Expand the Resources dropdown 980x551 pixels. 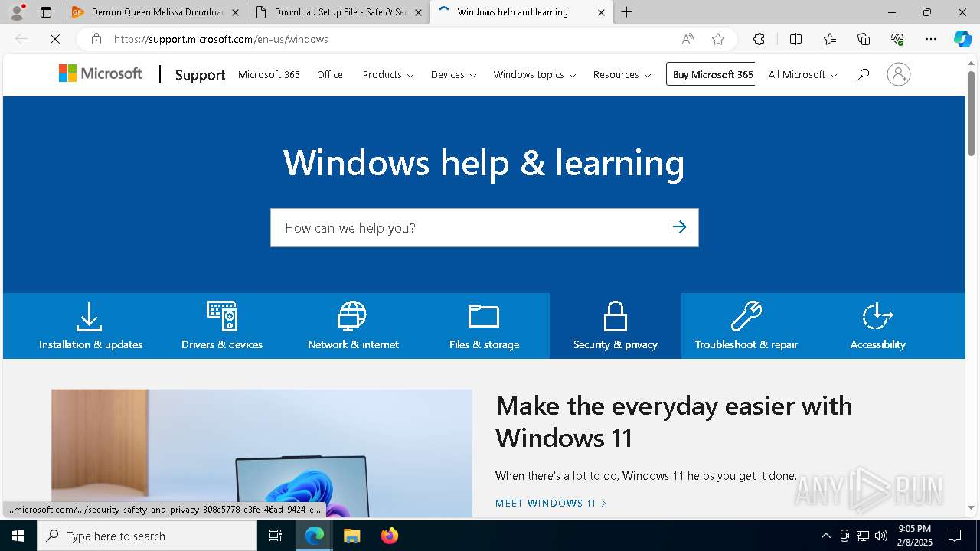click(x=622, y=74)
